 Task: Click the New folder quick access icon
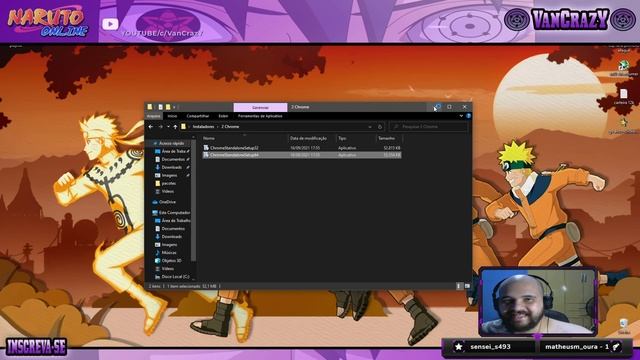tap(168, 107)
